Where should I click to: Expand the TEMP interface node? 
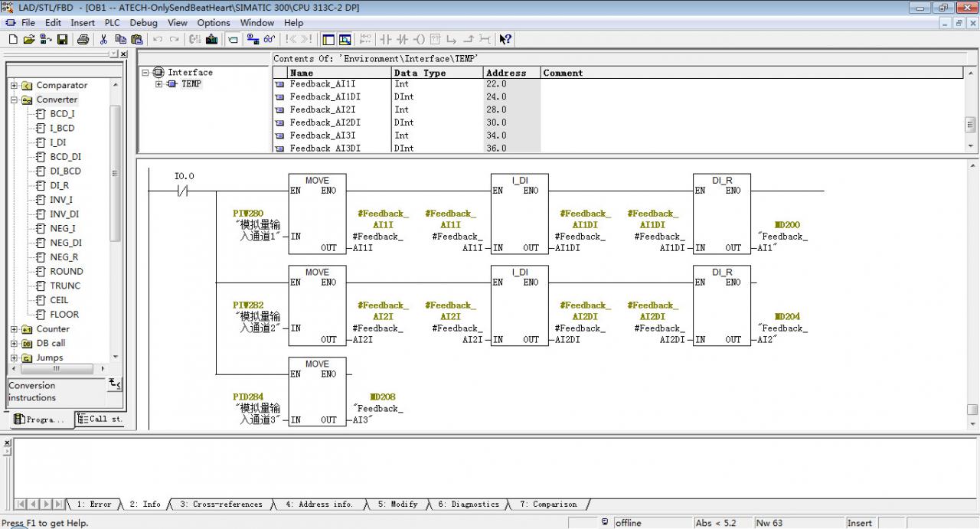coord(158,84)
